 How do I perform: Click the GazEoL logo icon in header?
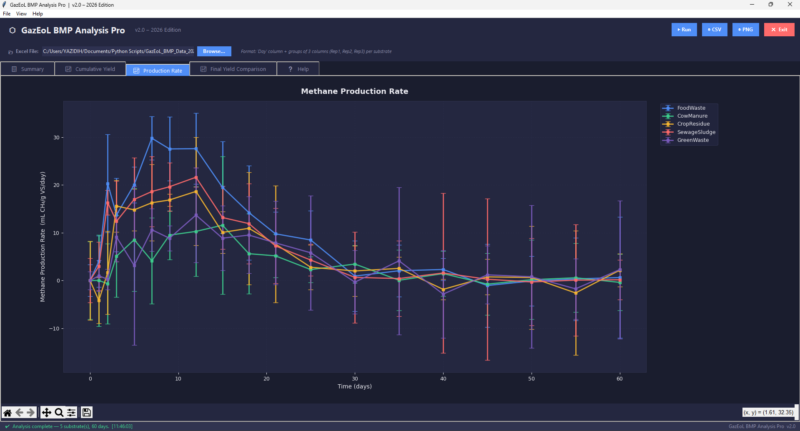click(x=12, y=31)
